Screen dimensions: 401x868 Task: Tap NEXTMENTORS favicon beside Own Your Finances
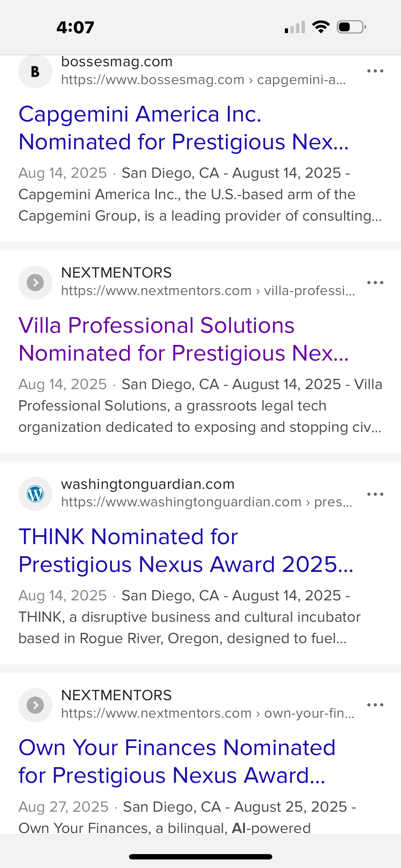[35, 705]
